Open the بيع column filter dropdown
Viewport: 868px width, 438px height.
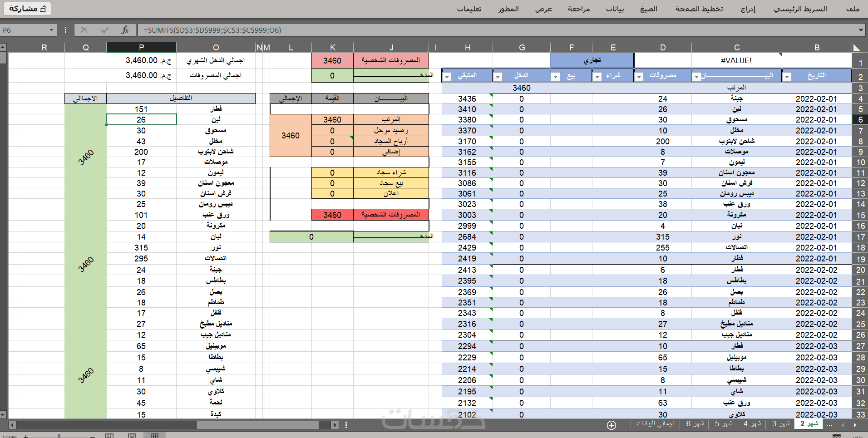(x=556, y=77)
